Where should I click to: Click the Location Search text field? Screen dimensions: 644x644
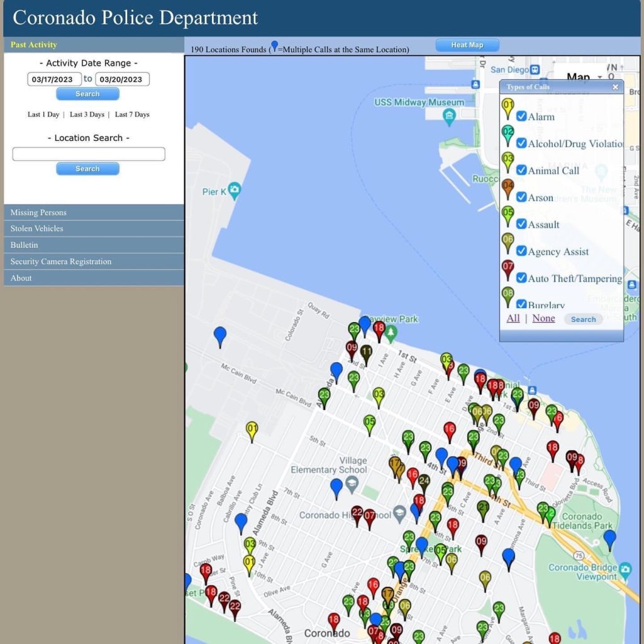tap(89, 154)
